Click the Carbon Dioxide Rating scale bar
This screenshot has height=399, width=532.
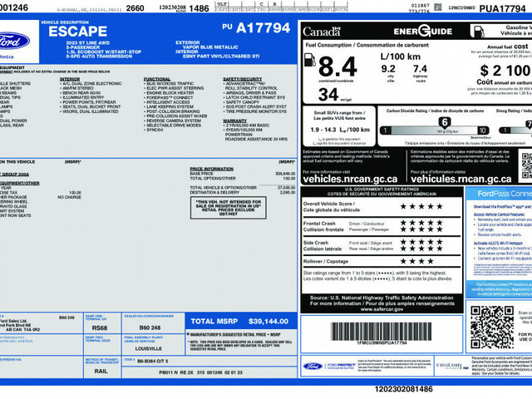click(x=434, y=131)
